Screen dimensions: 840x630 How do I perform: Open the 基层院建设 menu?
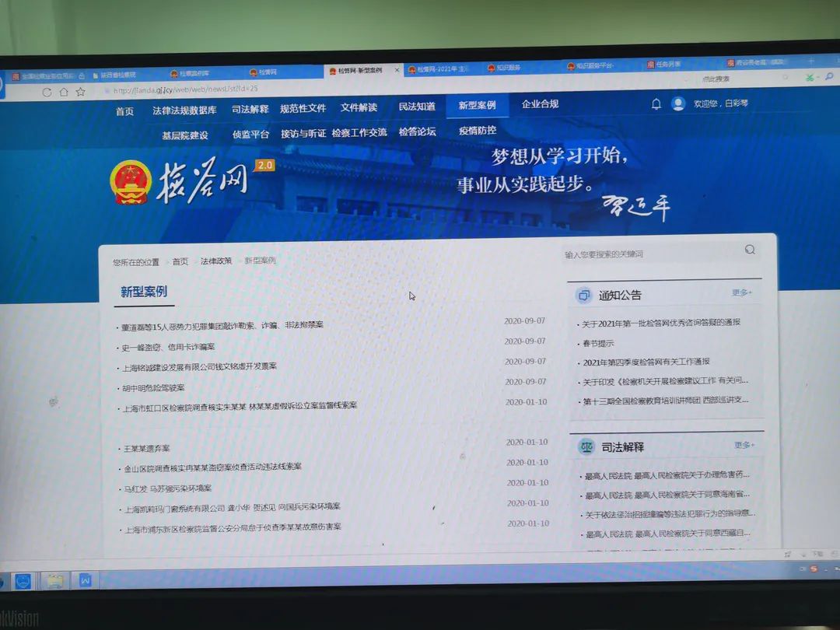click(185, 135)
